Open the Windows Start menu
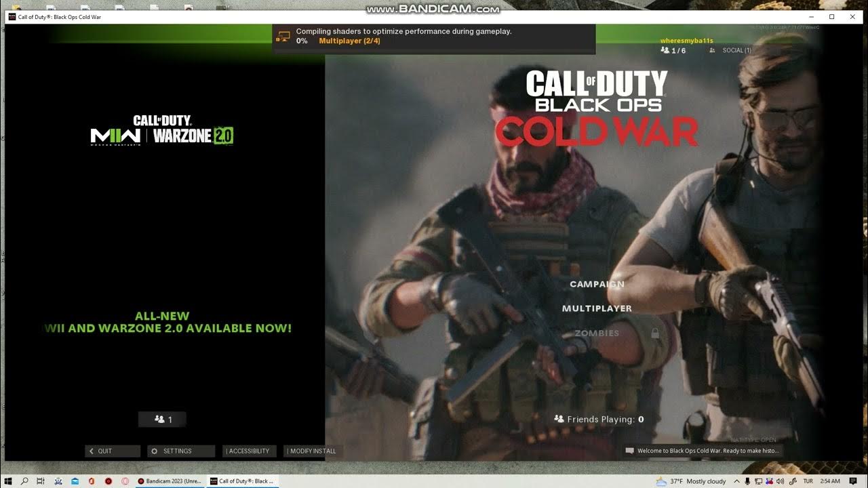The width and height of the screenshot is (868, 488). [8, 481]
